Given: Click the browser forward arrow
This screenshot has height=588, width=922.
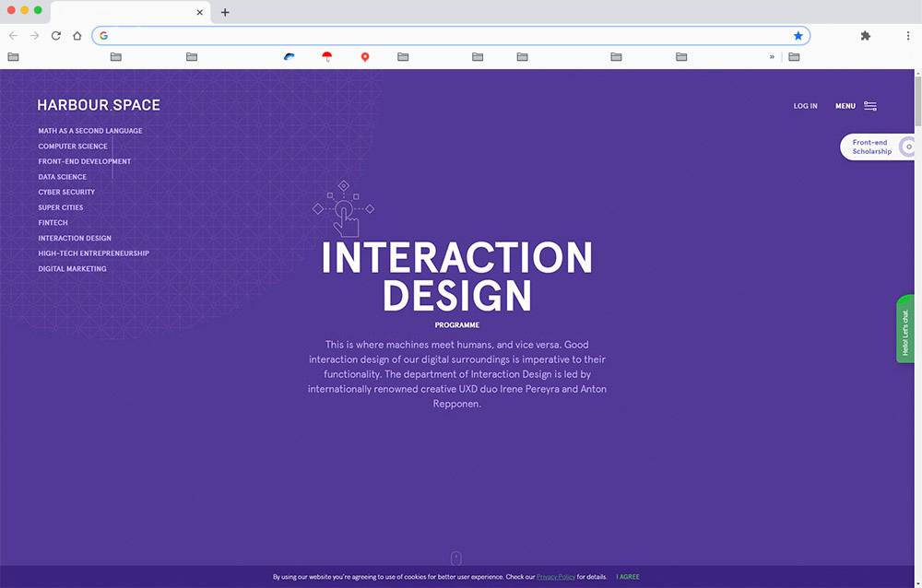Looking at the screenshot, I should (35, 36).
